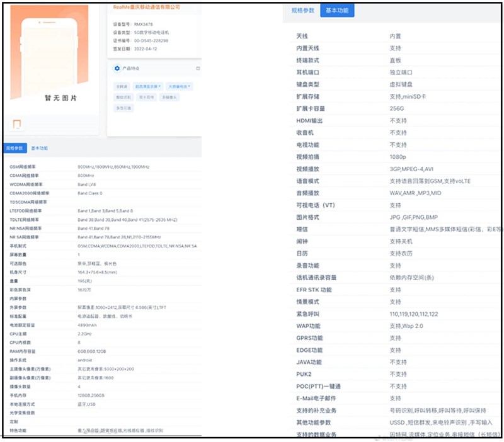Select emergency numbers 110,119,120,112,122
The image size is (504, 442).
414,314
